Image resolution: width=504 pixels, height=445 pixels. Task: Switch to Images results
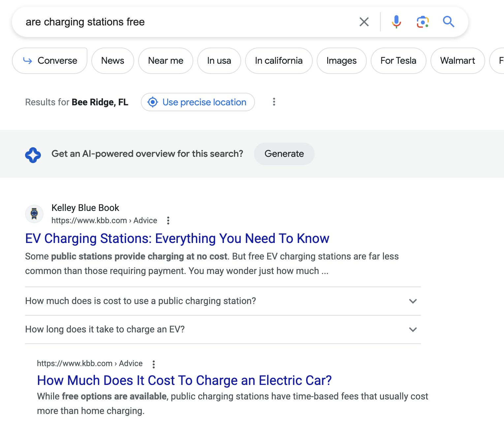341,61
